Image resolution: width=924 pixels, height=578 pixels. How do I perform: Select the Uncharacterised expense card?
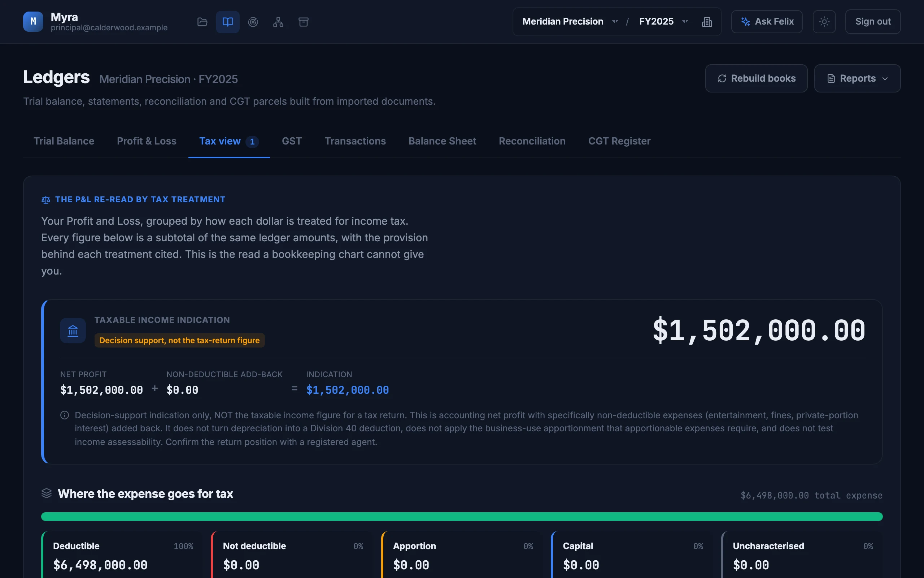click(802, 554)
